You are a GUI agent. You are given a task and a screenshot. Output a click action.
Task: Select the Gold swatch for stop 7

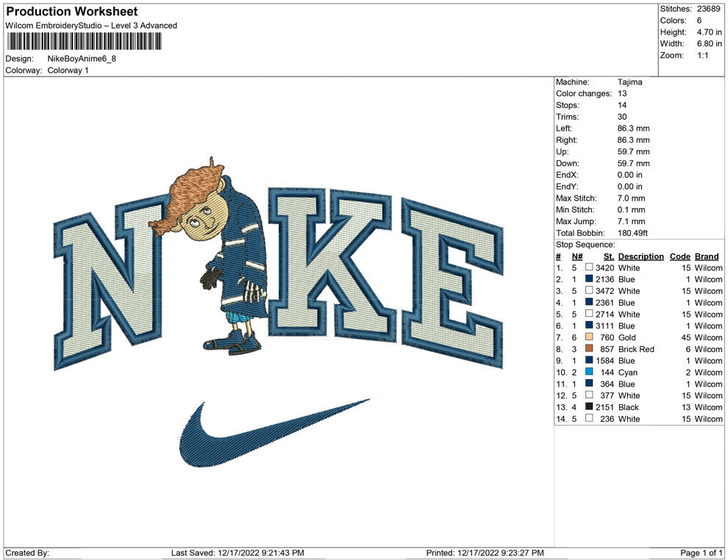(589, 337)
